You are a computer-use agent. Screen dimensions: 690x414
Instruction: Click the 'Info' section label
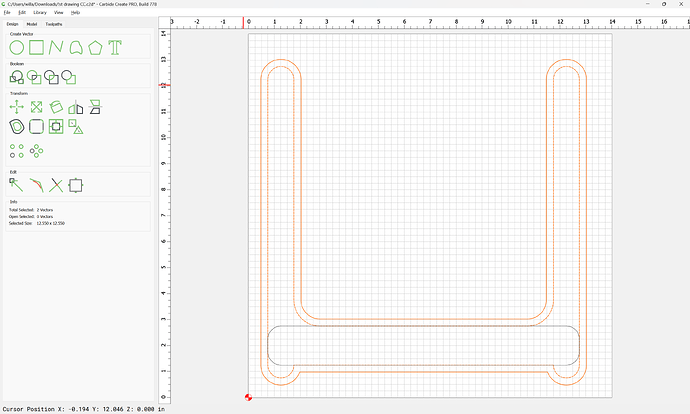click(x=14, y=202)
